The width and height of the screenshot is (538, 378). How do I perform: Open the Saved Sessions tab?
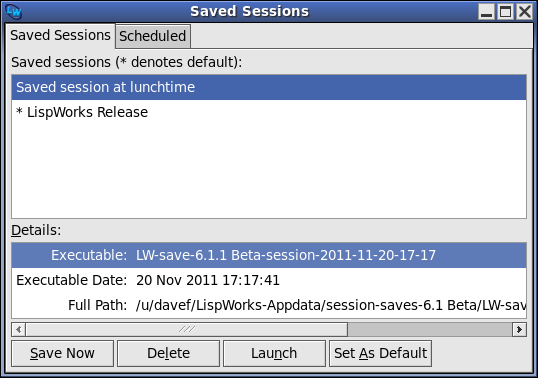point(60,35)
